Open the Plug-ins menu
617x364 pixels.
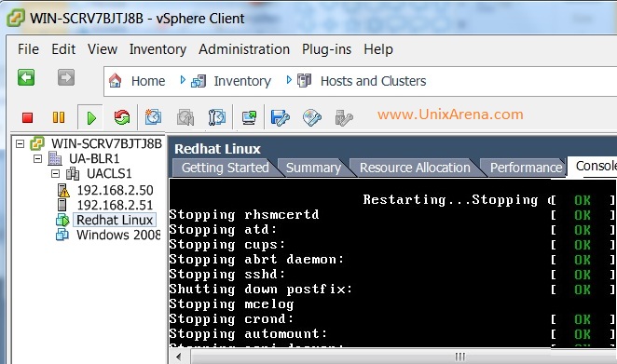326,49
